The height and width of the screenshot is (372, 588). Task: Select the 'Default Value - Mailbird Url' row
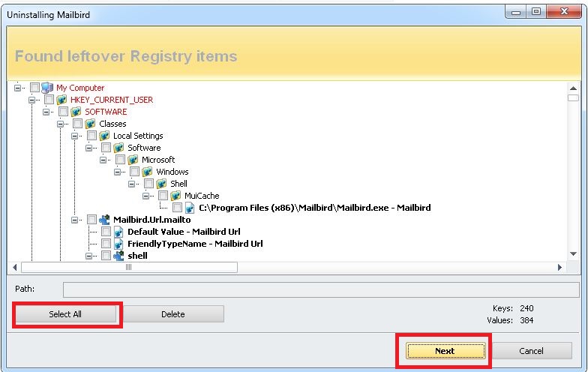point(184,232)
